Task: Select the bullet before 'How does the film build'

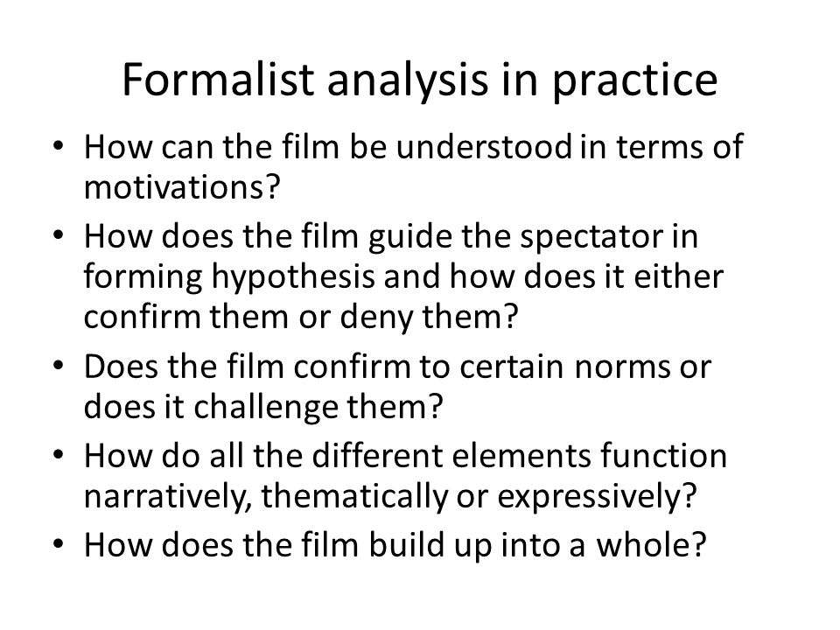Action: pyautogui.click(x=59, y=544)
